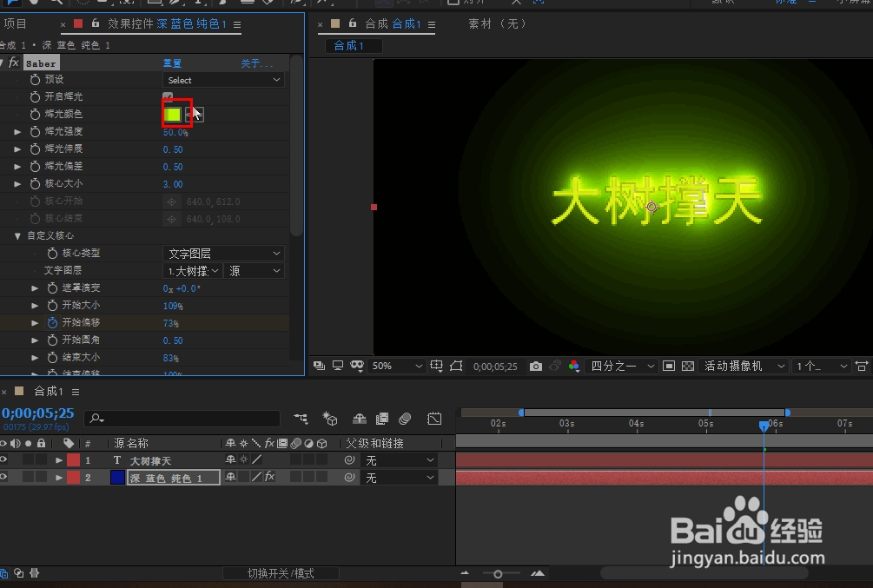Click the eyedropper next to glow color
The height and width of the screenshot is (588, 873).
[195, 114]
